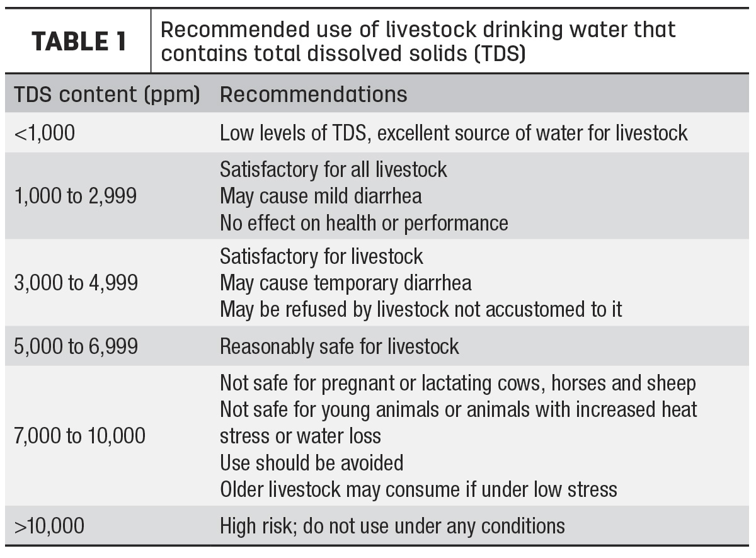The image size is (756, 558).
Task: Click the 5,000 to 6,999 range cell
Action: click(x=76, y=346)
